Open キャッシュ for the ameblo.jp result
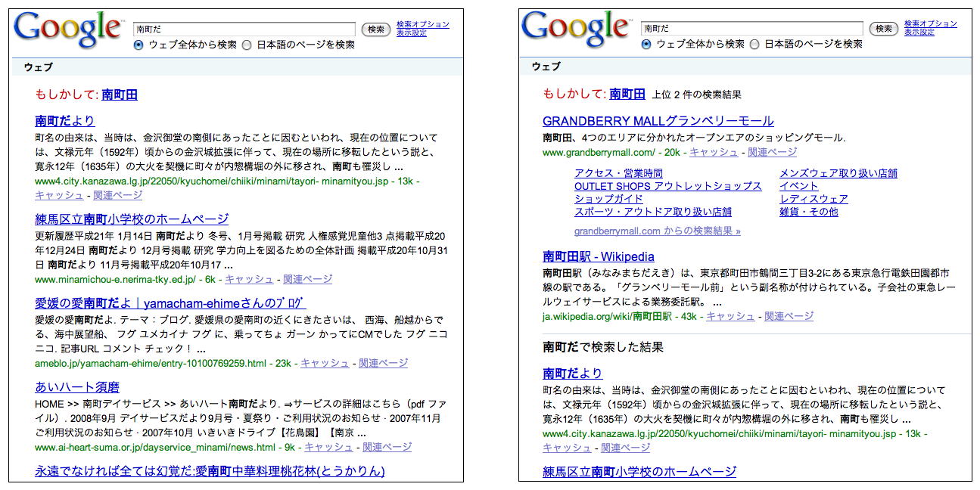The width and height of the screenshot is (980, 490). pyautogui.click(x=325, y=363)
